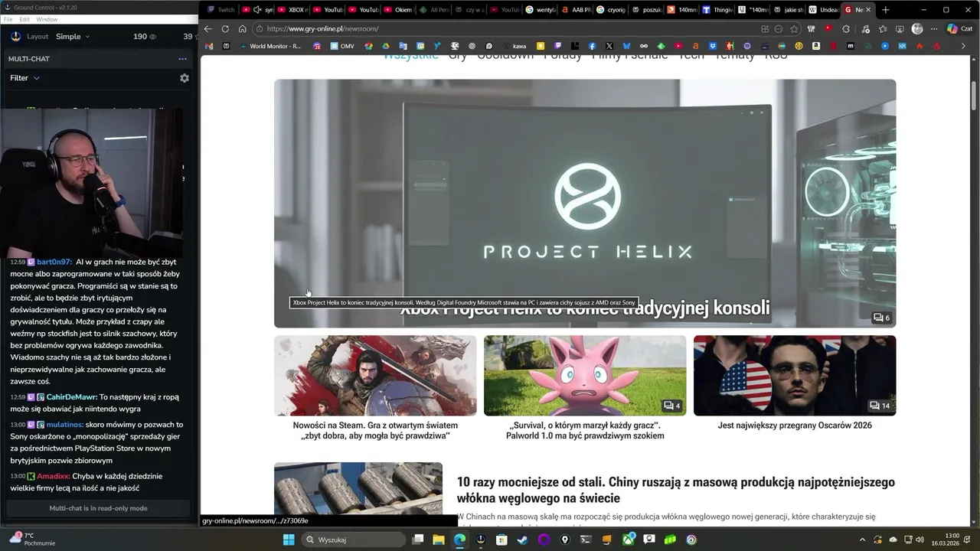Open the Palworld 1.0 headline link
980x551 pixels.
tap(585, 431)
